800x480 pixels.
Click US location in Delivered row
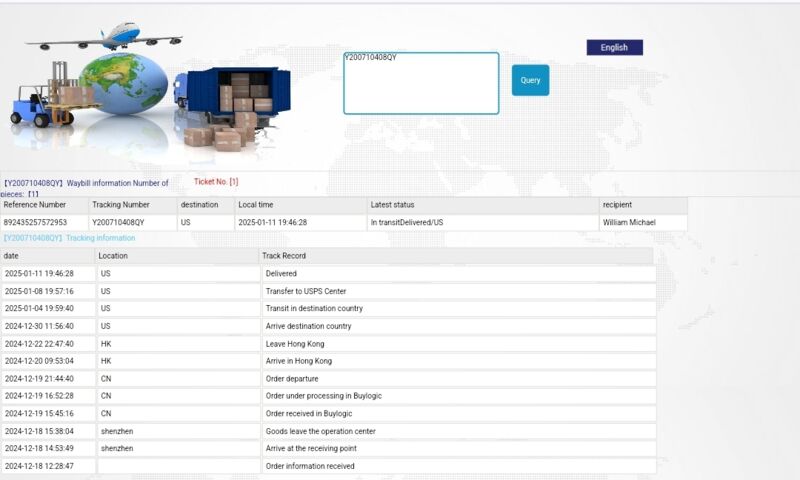click(106, 274)
